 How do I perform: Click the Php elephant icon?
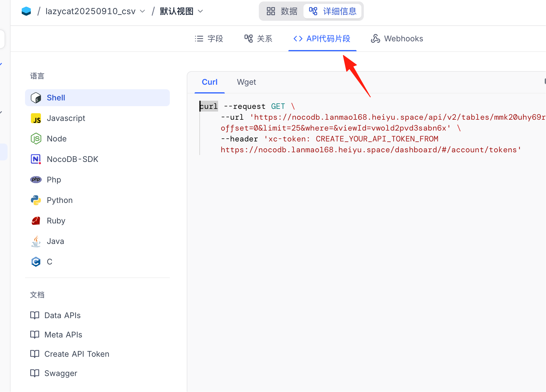pyautogui.click(x=36, y=179)
